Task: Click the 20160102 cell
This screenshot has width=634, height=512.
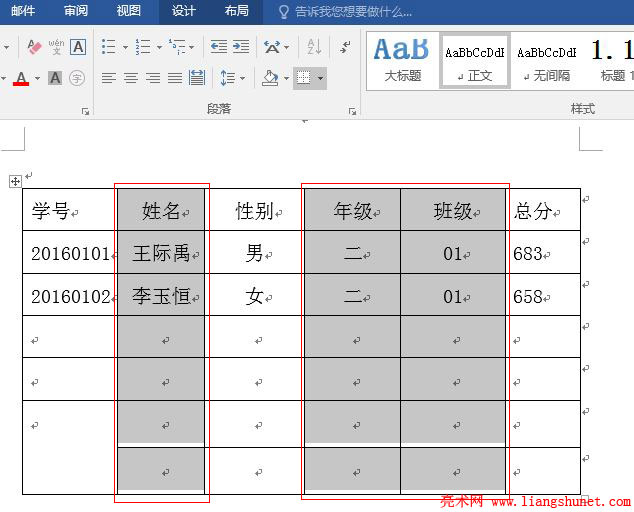Action: 70,295
